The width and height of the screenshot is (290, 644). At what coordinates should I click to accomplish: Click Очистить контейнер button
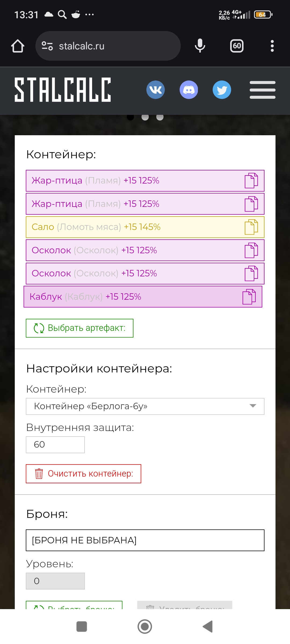coord(84,474)
